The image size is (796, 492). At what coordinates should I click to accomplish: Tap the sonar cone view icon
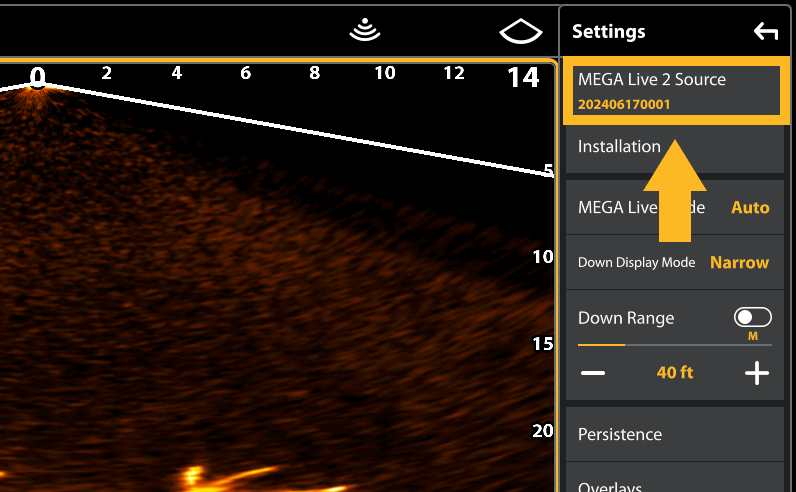pyautogui.click(x=521, y=31)
